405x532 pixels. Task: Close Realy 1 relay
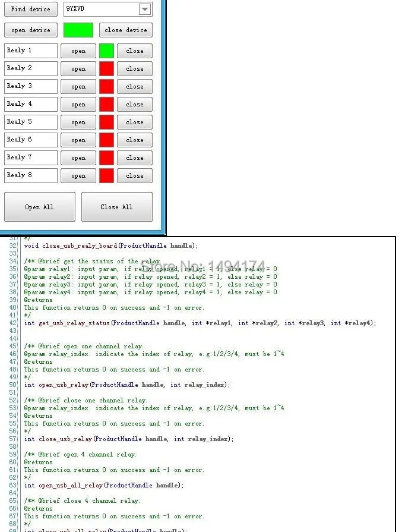pos(135,51)
